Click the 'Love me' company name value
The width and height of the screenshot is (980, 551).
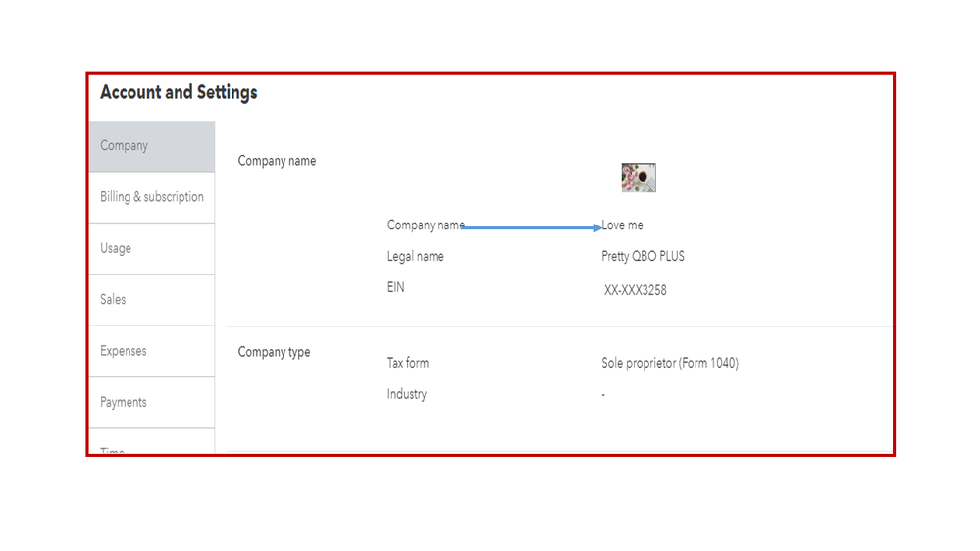(623, 225)
